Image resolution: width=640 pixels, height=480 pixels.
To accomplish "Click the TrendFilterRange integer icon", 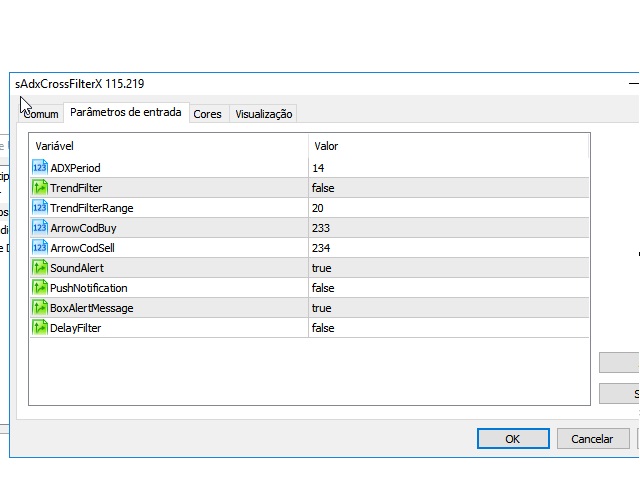I will coord(40,208).
